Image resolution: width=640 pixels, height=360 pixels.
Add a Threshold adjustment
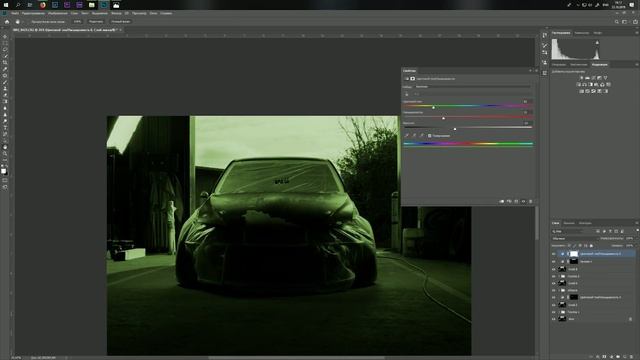593,91
